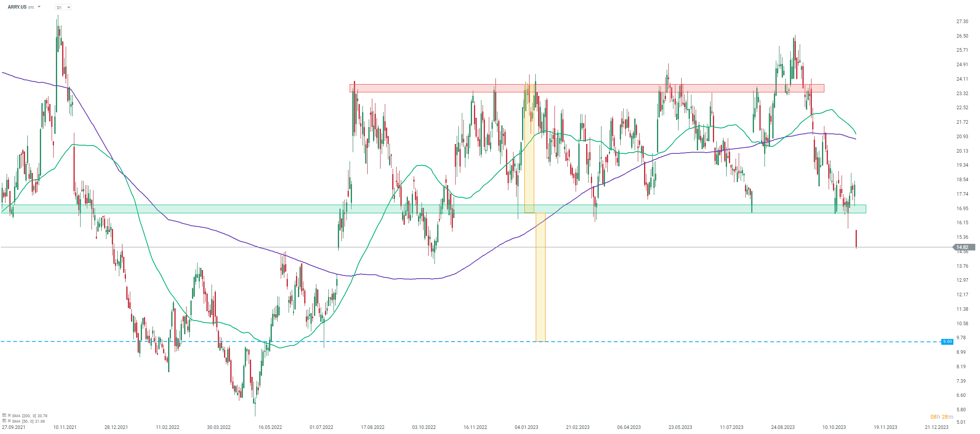
Task: Remove the SMA 50 indicator
Action: point(9,421)
